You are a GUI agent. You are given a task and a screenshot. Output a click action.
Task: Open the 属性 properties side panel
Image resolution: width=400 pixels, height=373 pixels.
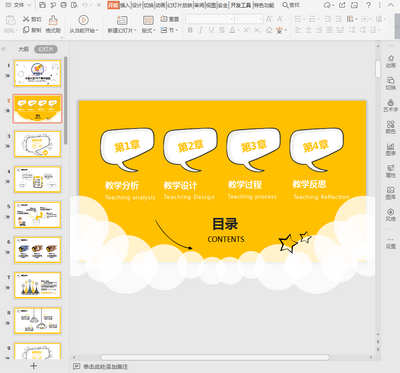pos(391,171)
